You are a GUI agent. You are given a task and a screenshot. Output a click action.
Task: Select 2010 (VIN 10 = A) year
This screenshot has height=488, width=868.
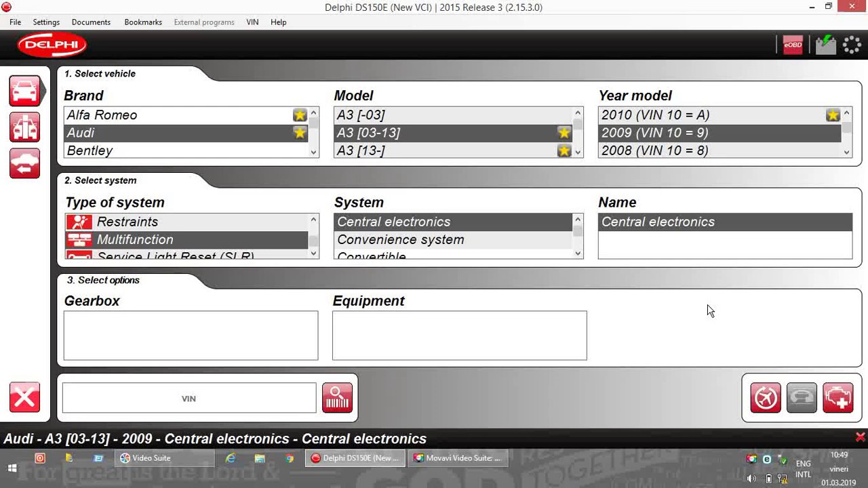click(x=719, y=115)
